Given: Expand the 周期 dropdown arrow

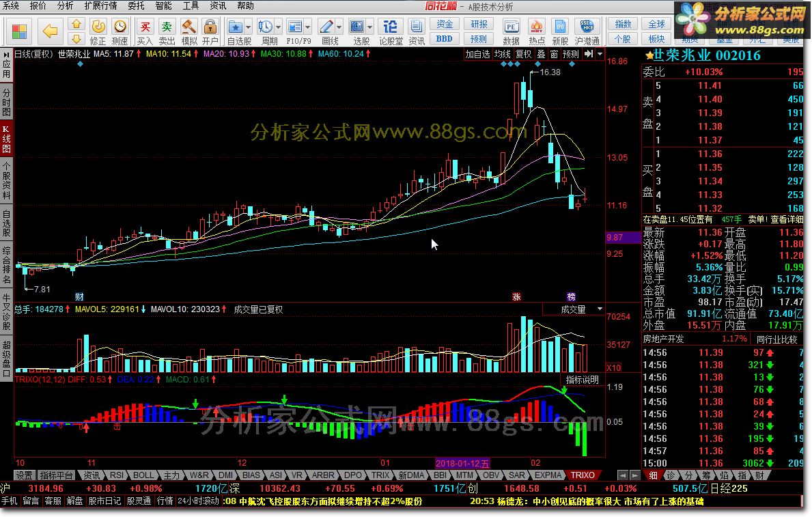Looking at the screenshot, I should click(x=278, y=27).
